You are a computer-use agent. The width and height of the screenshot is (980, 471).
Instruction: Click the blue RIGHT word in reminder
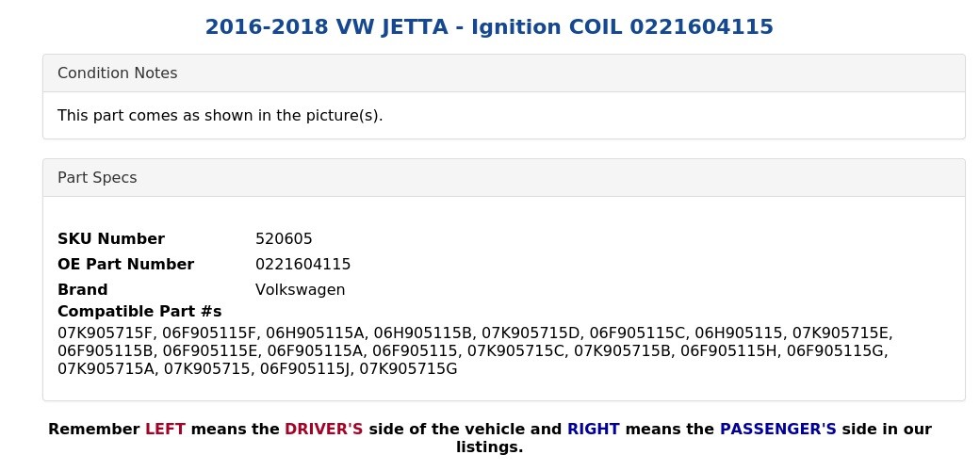click(593, 430)
